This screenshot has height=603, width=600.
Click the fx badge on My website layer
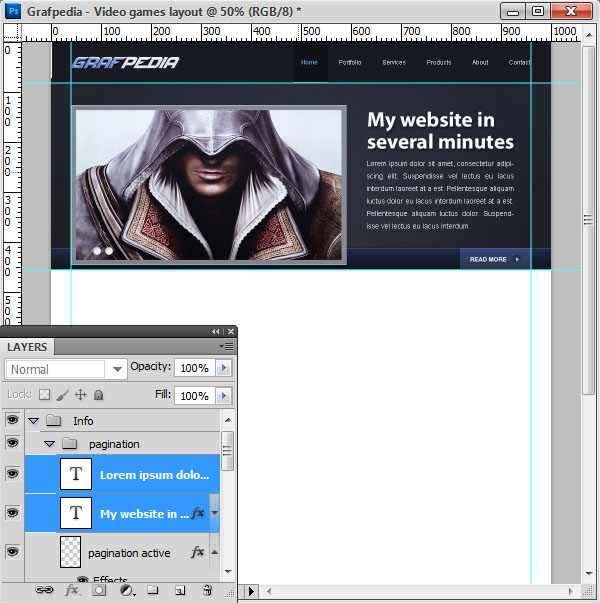pos(197,513)
